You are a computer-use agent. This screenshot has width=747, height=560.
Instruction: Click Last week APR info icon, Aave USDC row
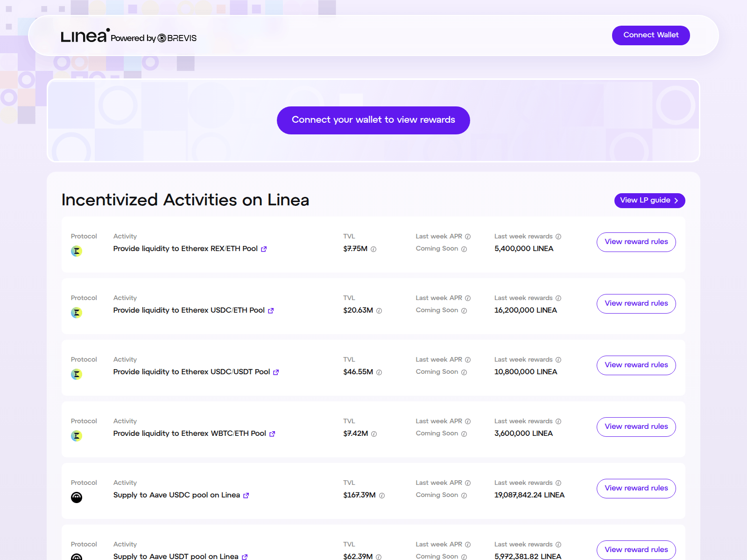tap(468, 483)
